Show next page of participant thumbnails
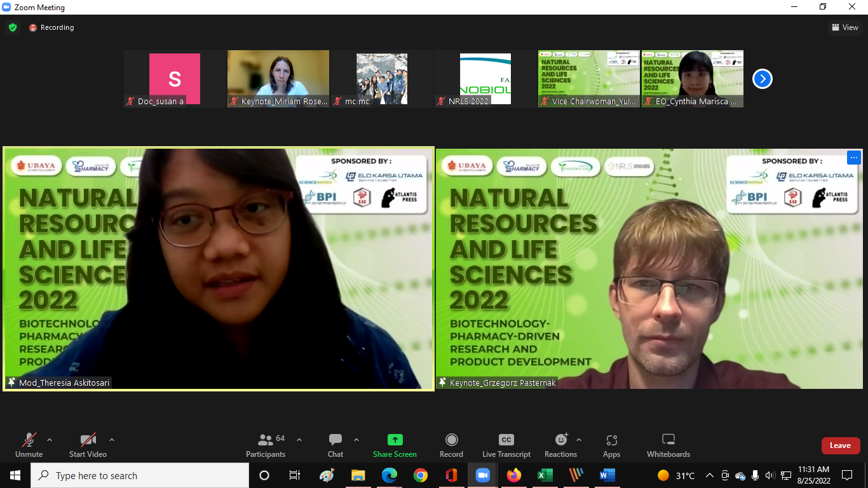Image resolution: width=868 pixels, height=488 pixels. click(762, 79)
